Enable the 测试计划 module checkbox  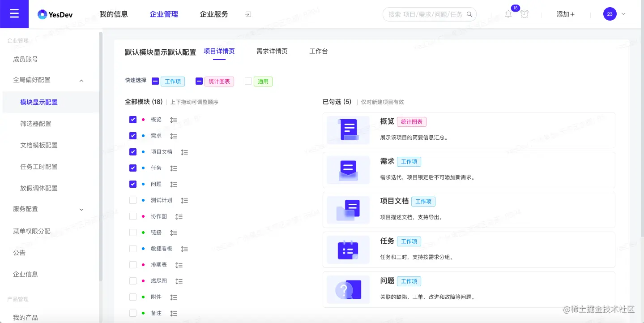pyautogui.click(x=133, y=200)
